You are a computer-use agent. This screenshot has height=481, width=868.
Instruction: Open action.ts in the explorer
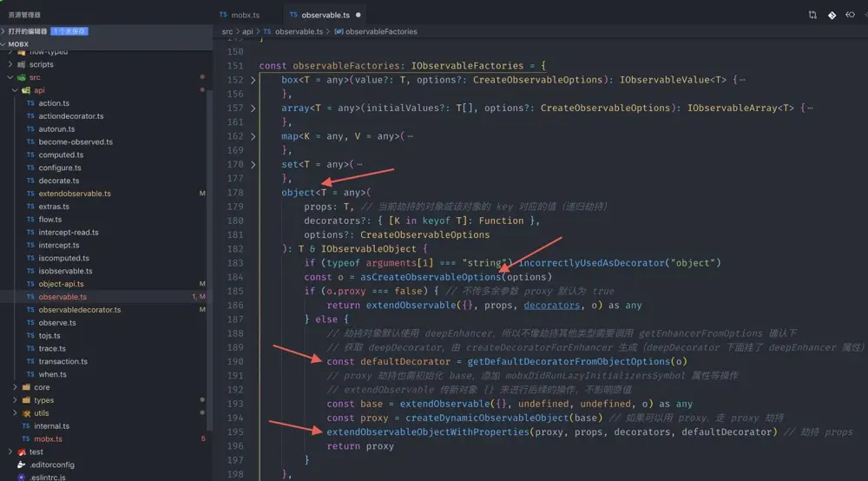pyautogui.click(x=54, y=103)
